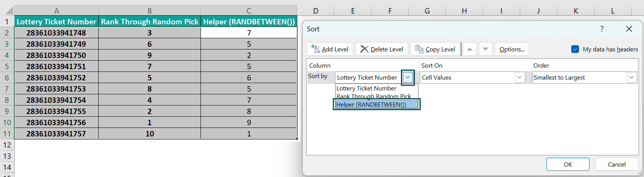
Task: Click rank cell 10 in row 11
Action: pos(149,134)
